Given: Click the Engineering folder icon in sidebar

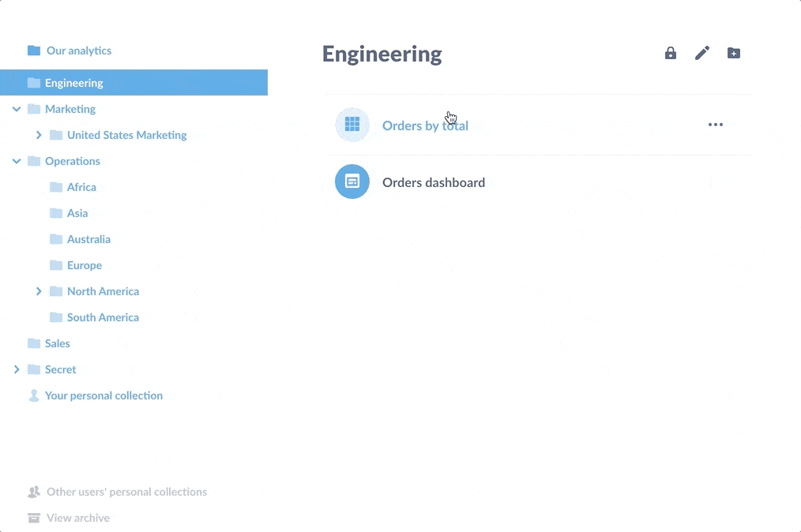Looking at the screenshot, I should (x=34, y=83).
